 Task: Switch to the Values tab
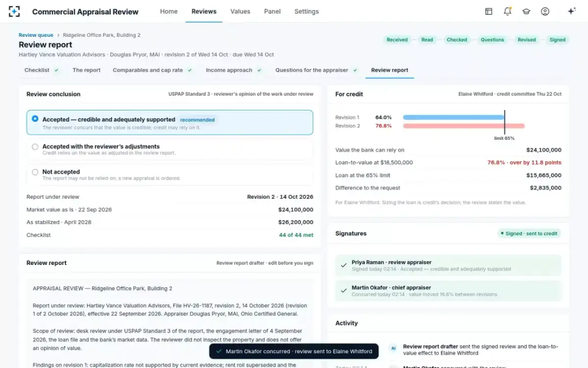pos(240,11)
